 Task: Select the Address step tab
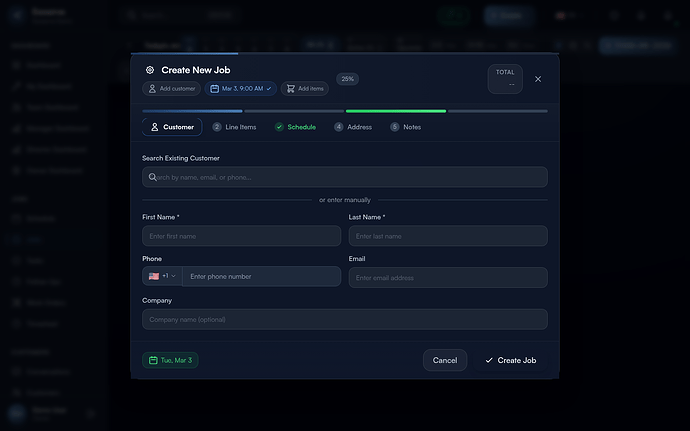[353, 127]
